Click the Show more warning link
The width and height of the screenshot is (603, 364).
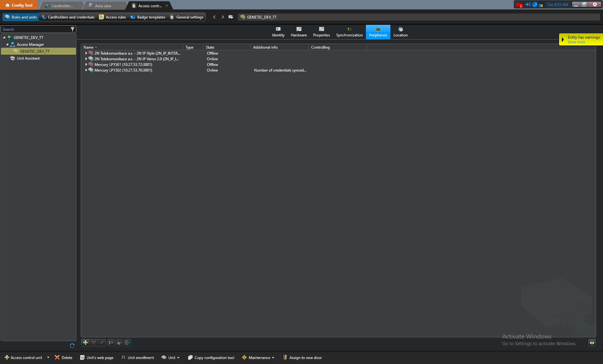[x=576, y=42]
